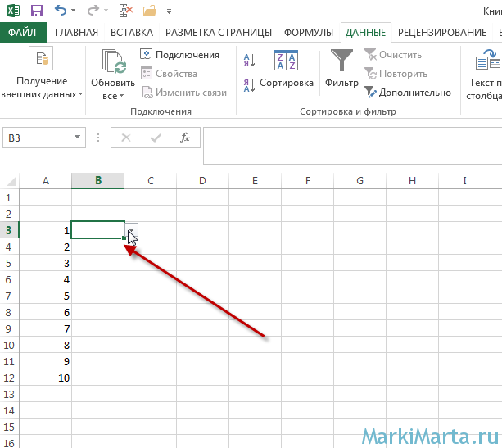Screen dimensions: 502x448
Task: Open the Name Box dropdown arrow
Action: tap(77, 137)
